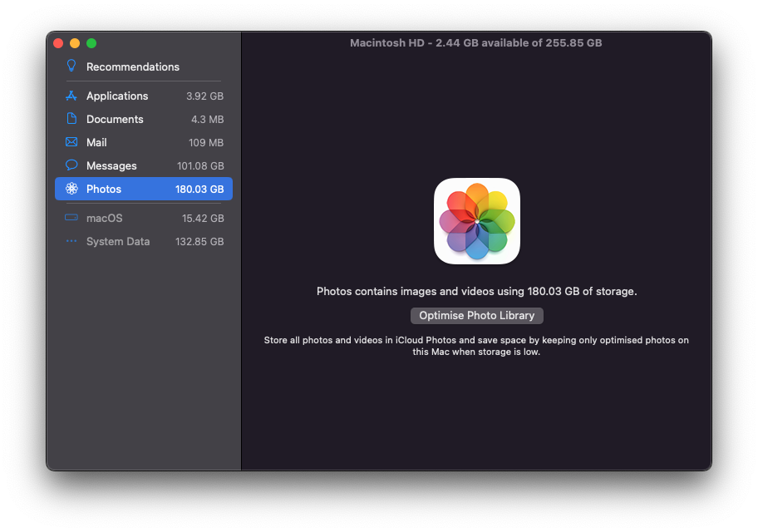The height and width of the screenshot is (532, 758).
Task: Click the 15.42 GB macOS size
Action: (203, 218)
